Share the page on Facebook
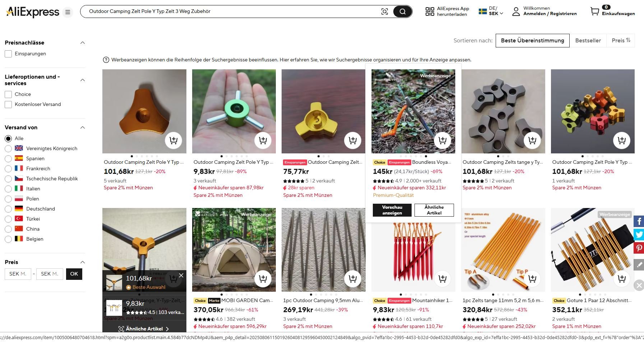The width and height of the screenshot is (644, 342). (x=639, y=221)
